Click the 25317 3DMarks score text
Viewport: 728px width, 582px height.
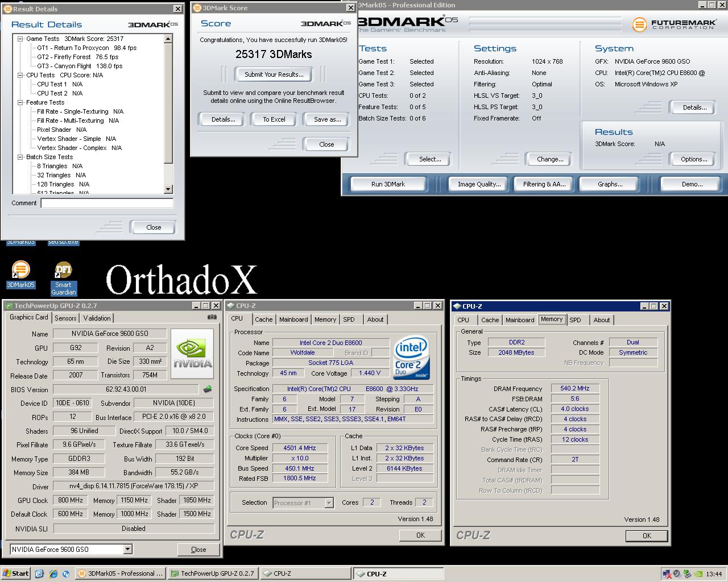pyautogui.click(x=274, y=55)
